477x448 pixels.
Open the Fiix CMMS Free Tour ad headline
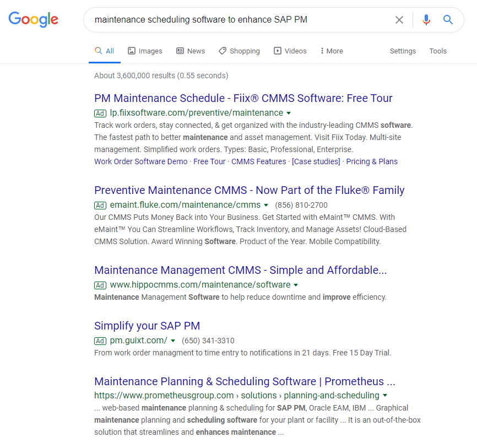tap(243, 98)
